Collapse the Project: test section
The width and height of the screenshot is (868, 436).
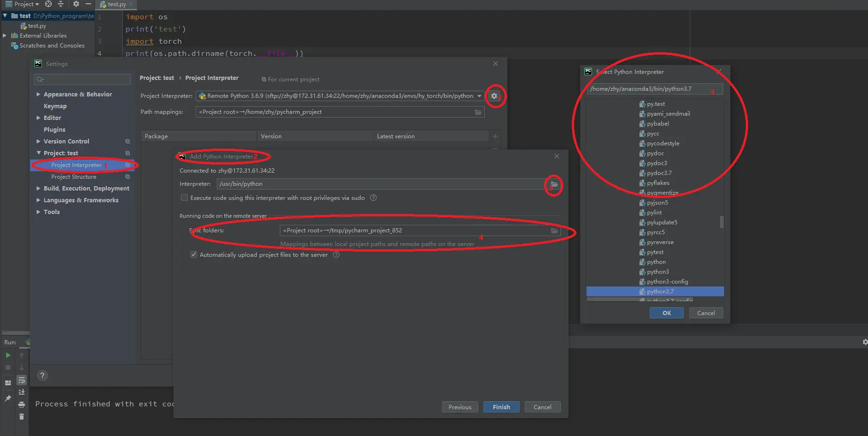[39, 153]
